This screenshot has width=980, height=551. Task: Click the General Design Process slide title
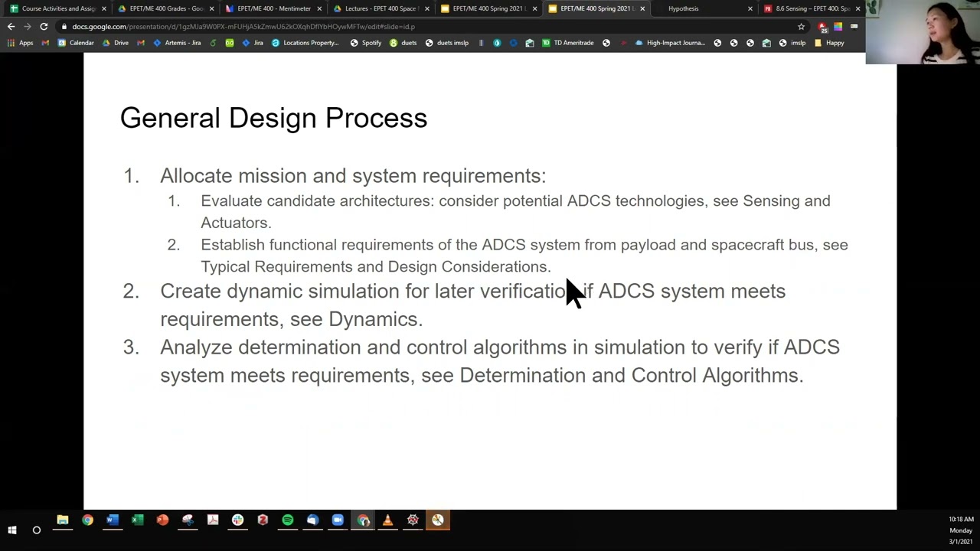pyautogui.click(x=273, y=118)
